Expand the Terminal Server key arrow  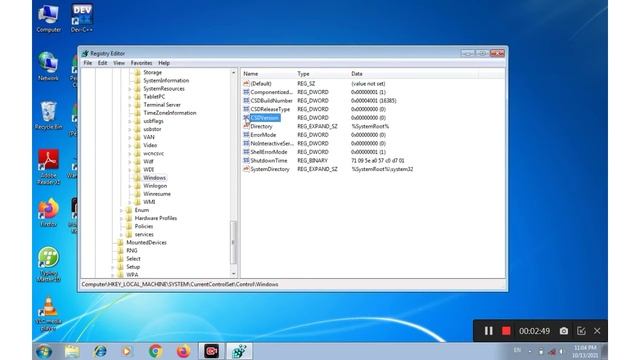(130, 105)
